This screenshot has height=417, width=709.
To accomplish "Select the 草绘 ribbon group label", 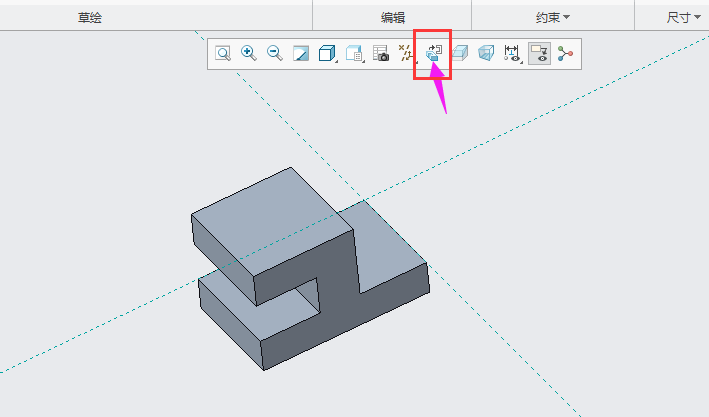I will click(x=90, y=17).
